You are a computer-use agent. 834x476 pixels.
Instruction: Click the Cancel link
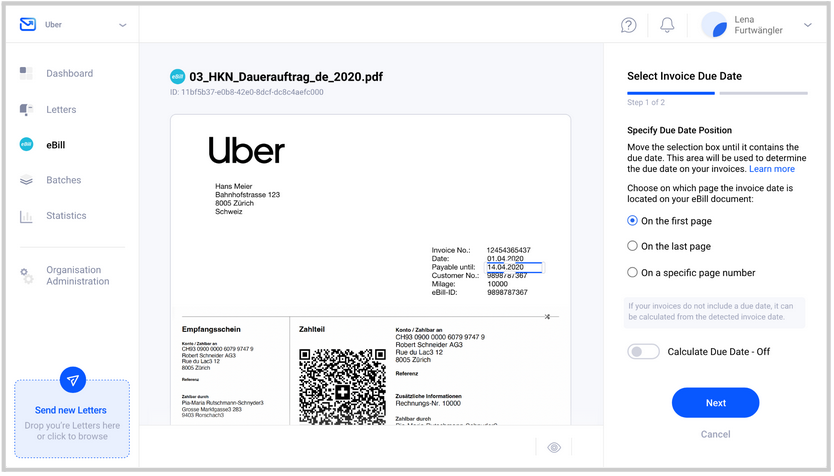coord(715,435)
